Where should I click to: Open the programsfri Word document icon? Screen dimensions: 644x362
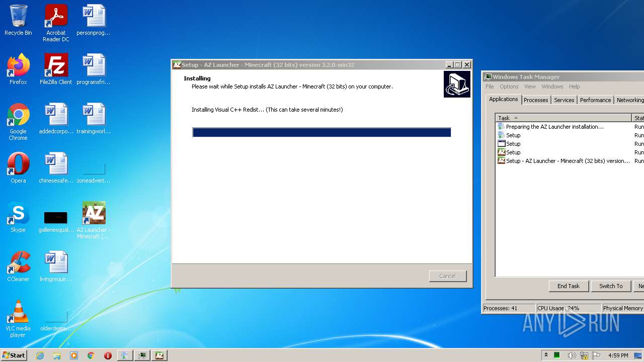pos(94,69)
